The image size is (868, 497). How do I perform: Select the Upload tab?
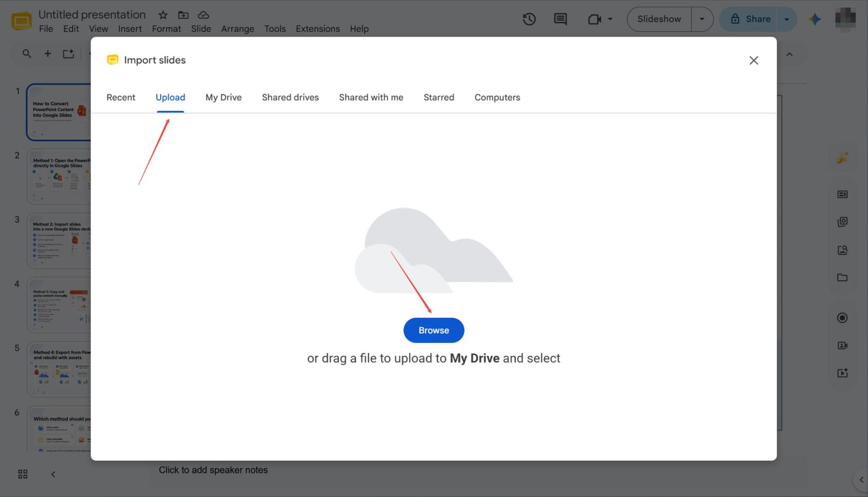[x=170, y=98]
